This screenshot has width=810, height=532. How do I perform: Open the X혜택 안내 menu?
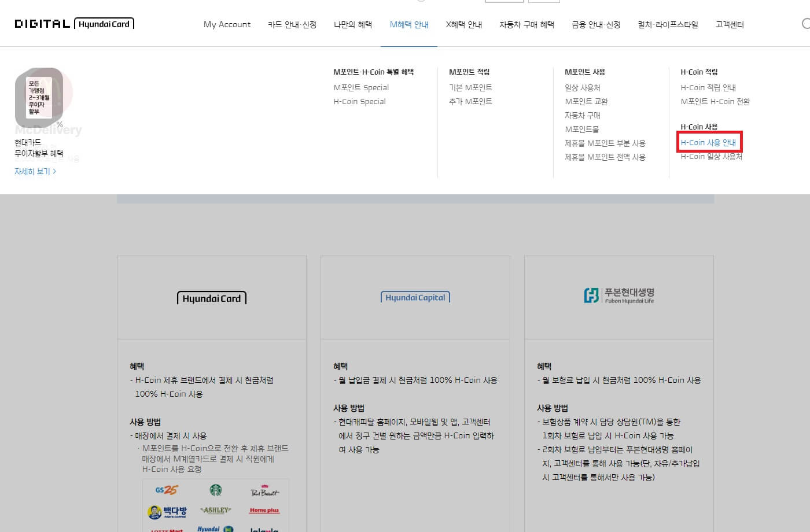pyautogui.click(x=464, y=24)
